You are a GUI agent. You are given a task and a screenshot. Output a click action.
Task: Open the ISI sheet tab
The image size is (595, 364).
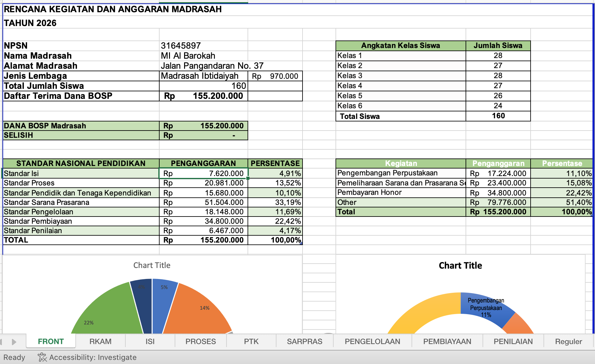[x=150, y=341]
